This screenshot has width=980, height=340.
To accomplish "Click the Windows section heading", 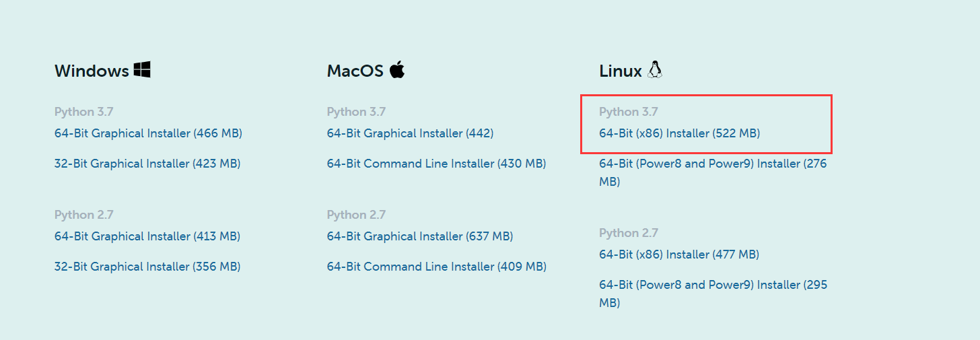I will coord(92,71).
